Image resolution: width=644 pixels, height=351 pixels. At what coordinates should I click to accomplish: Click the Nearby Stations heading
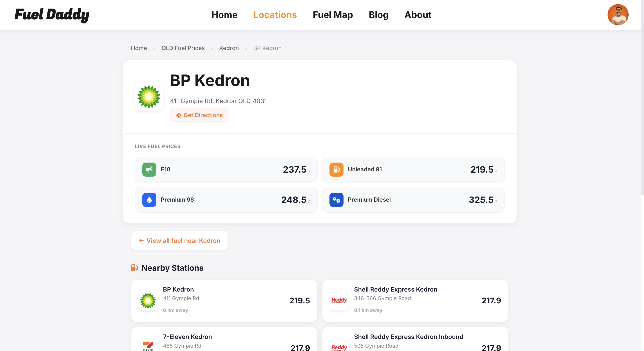tap(172, 268)
